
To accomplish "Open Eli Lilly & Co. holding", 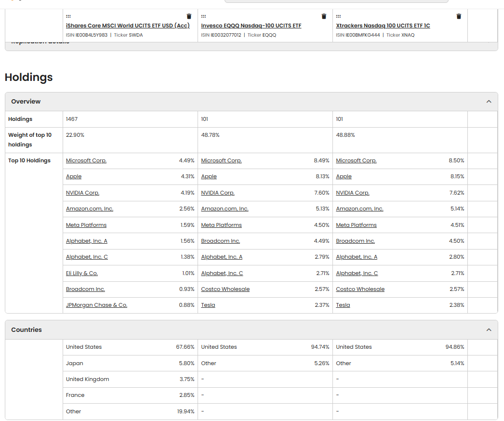I will pos(81,273).
